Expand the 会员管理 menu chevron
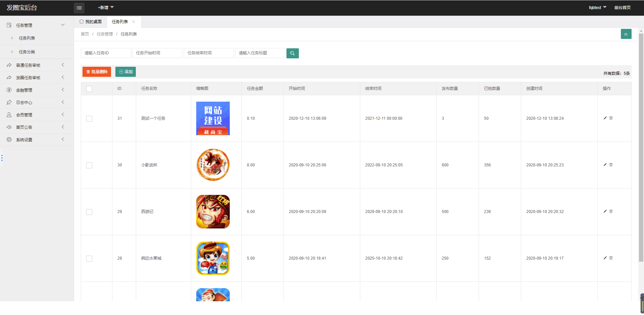The width and height of the screenshot is (644, 315). [x=63, y=114]
